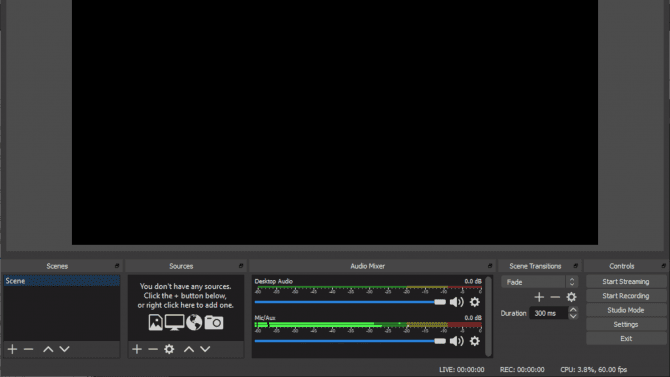Open Settings from Controls

click(x=626, y=324)
